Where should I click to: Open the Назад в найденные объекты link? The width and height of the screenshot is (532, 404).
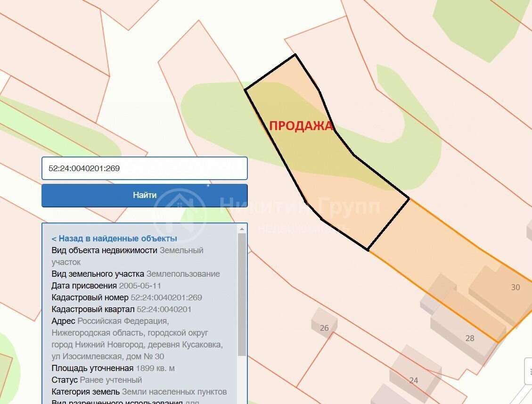click(114, 239)
